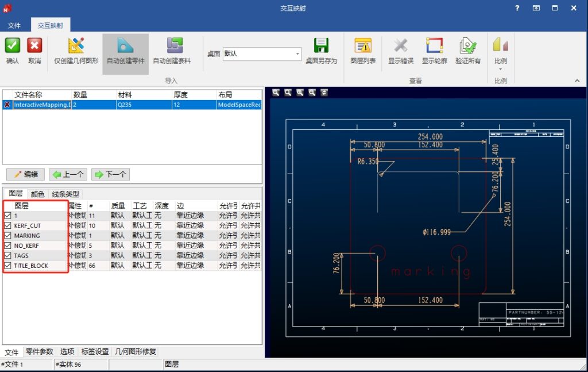Click the red 取消 cancel icon

tap(34, 46)
